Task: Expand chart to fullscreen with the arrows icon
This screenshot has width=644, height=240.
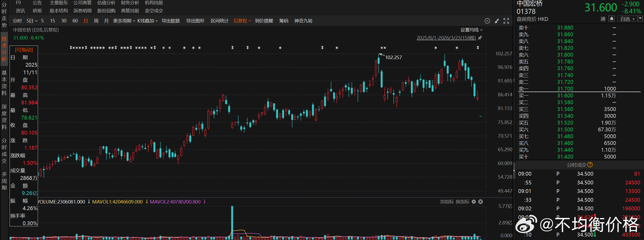Action: click(506, 21)
